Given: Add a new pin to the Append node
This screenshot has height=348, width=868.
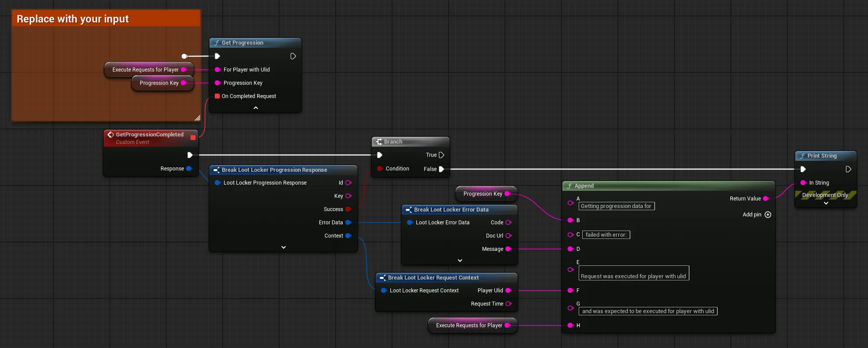Looking at the screenshot, I should coord(768,215).
